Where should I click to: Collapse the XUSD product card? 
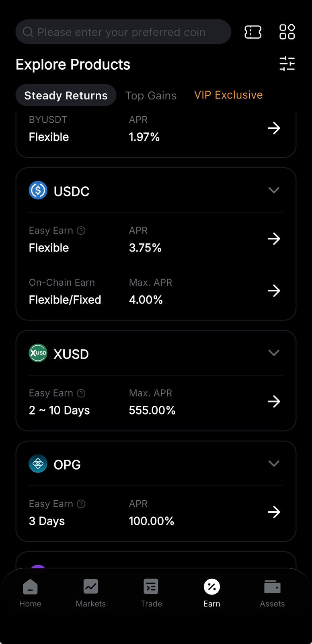[274, 353]
